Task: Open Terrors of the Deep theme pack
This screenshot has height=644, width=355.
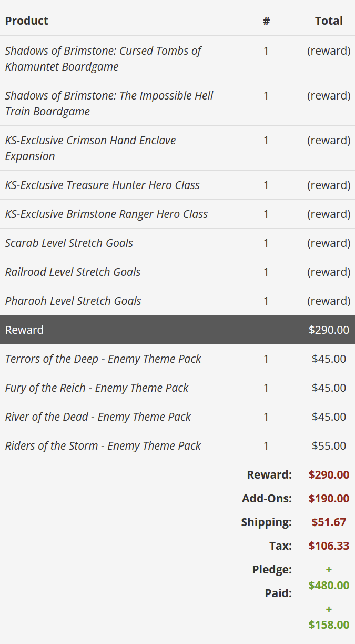Action: (x=103, y=359)
